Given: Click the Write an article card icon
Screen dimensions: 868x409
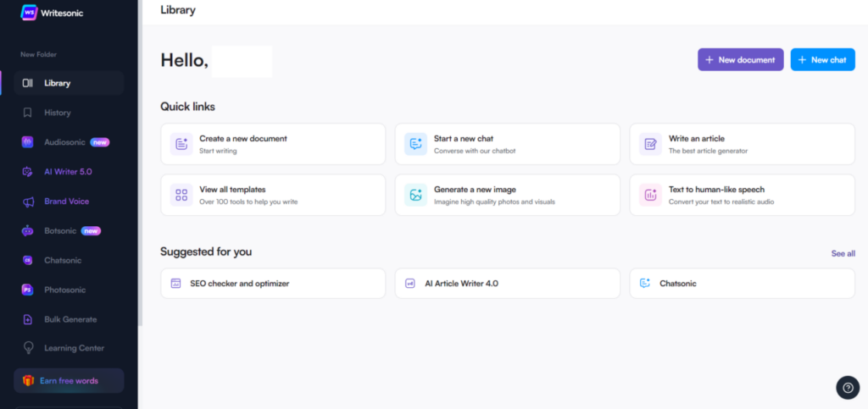Looking at the screenshot, I should (x=650, y=144).
